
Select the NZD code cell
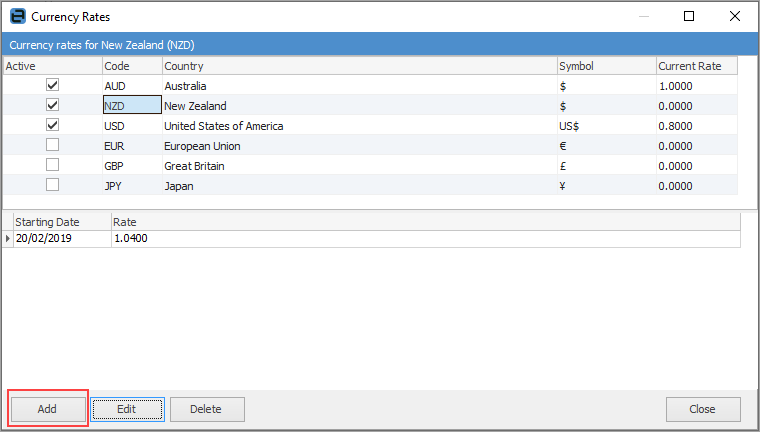coord(131,106)
